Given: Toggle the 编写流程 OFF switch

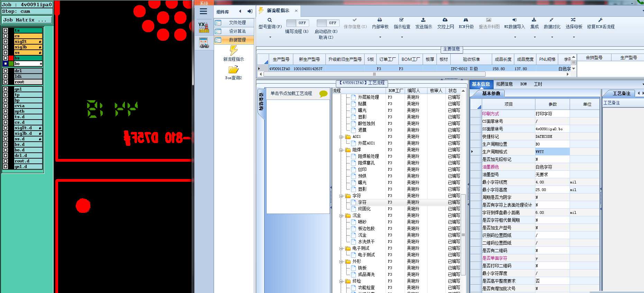Looking at the screenshot, I should 298,23.
